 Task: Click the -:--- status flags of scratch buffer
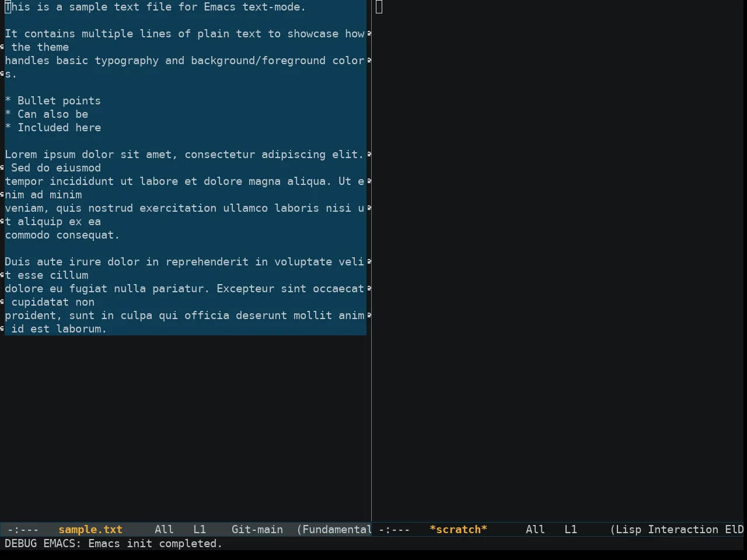point(394,530)
